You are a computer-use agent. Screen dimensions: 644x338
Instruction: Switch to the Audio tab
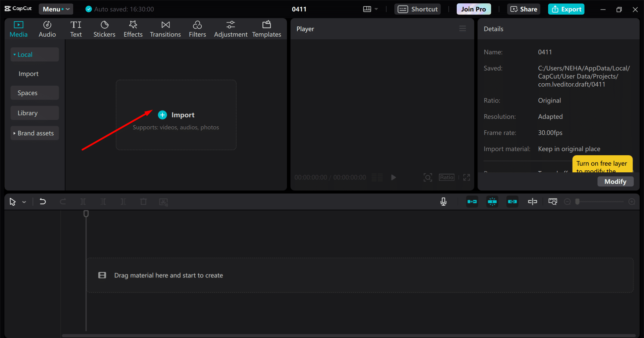coord(47,29)
